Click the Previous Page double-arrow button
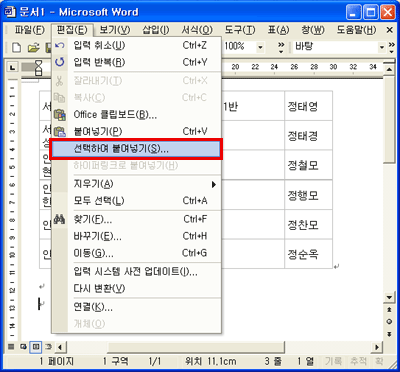400x372 pixels. 389,310
